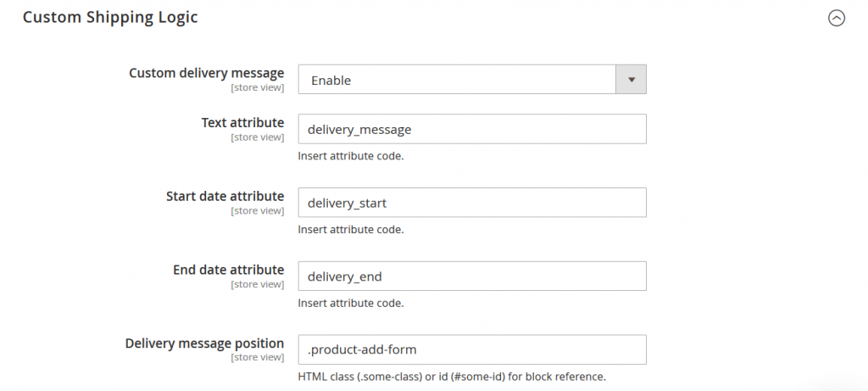Click the End date attribute label
Viewport: 868px width, 391px height.
tap(228, 270)
